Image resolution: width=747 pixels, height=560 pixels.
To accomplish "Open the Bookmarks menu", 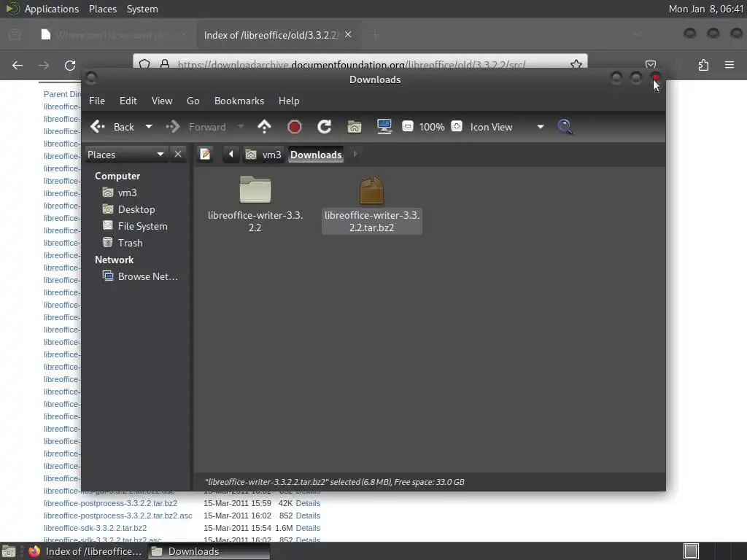I will click(239, 101).
